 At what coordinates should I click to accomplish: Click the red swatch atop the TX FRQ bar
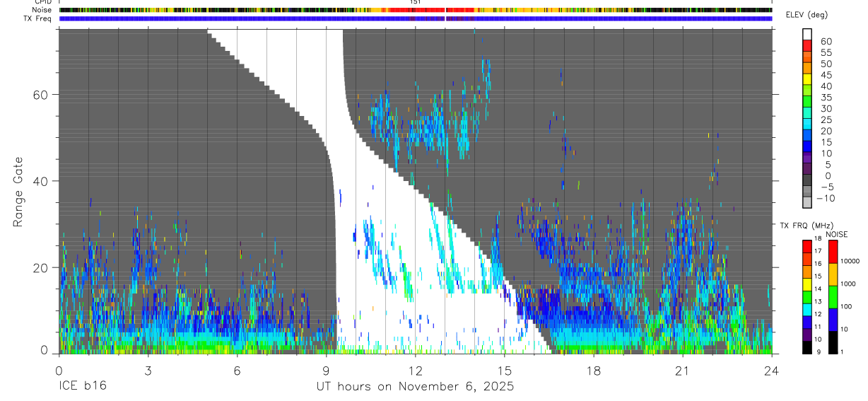807,246
